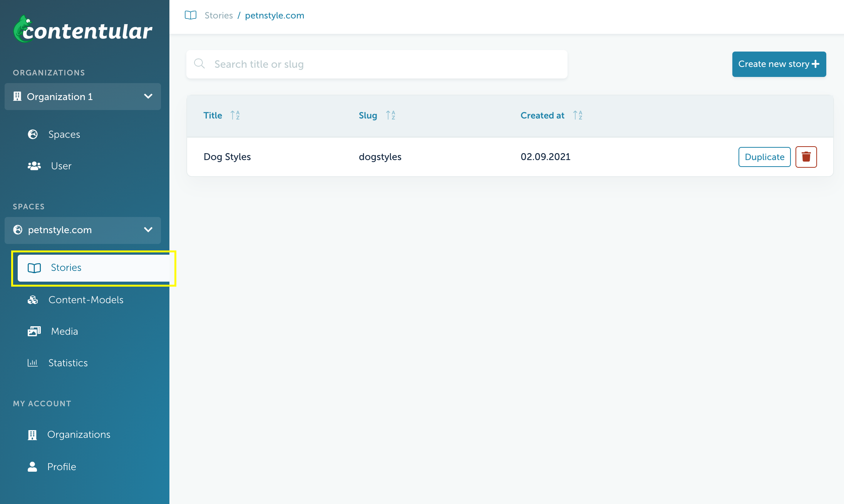Open the Profile page
This screenshot has width=844, height=504.
tap(62, 467)
